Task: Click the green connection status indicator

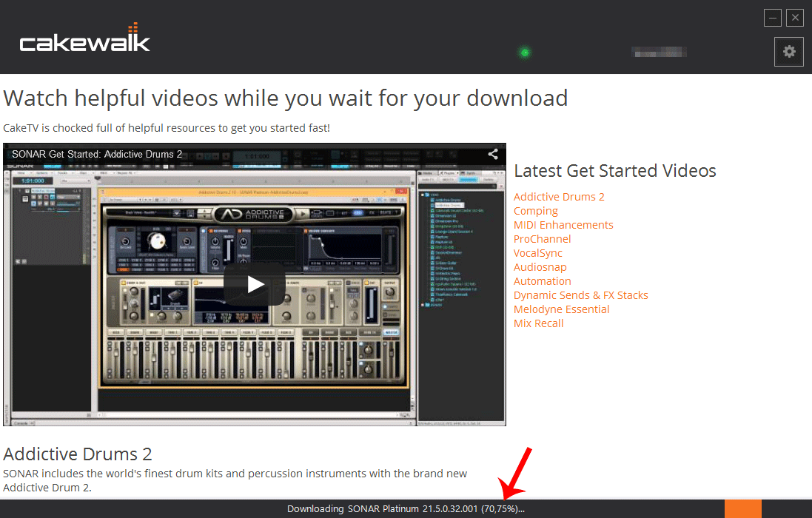Action: tap(525, 53)
